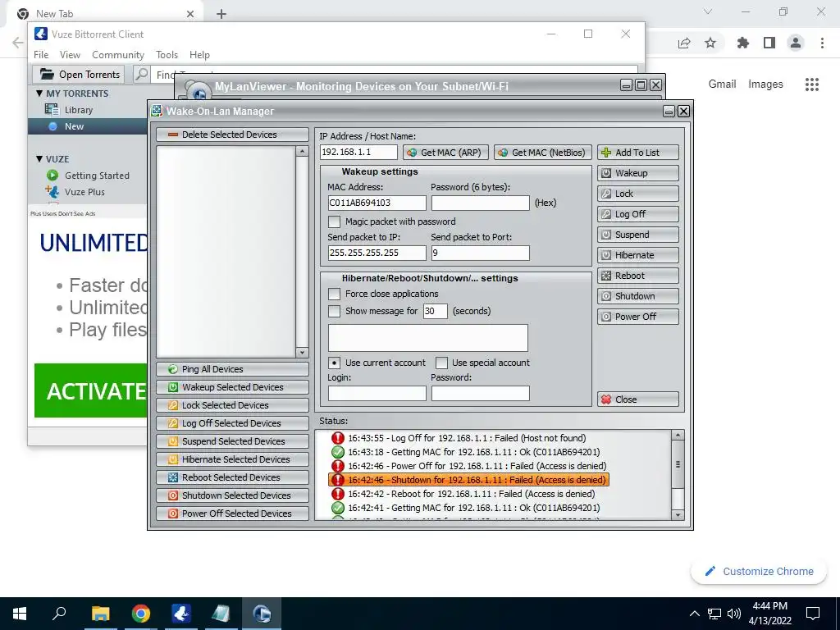
Task: Select New item in Vuze sidebar
Action: 74,126
